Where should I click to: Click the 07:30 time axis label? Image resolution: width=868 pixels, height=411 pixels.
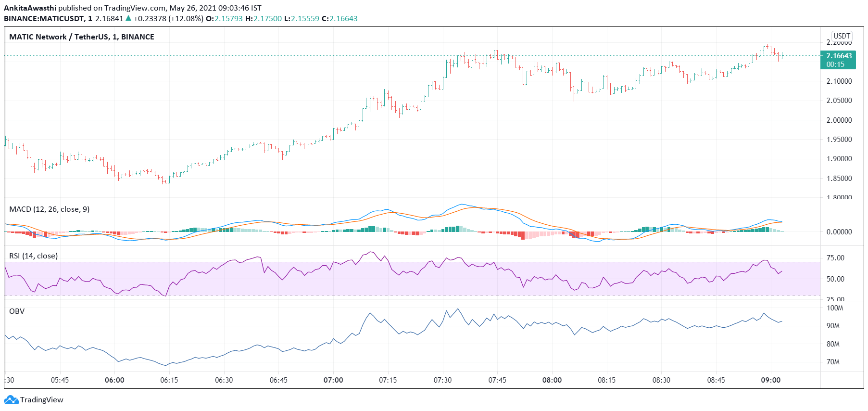443,380
